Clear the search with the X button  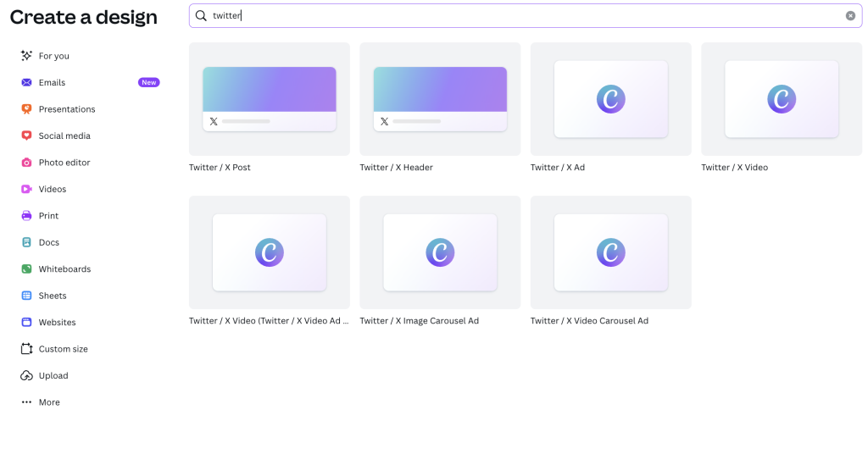[850, 15]
